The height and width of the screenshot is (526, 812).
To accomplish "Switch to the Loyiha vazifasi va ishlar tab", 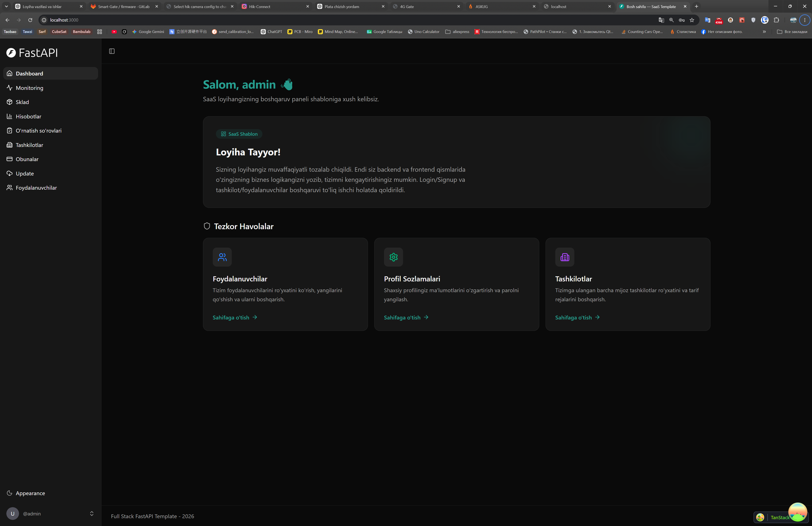I will [49, 7].
